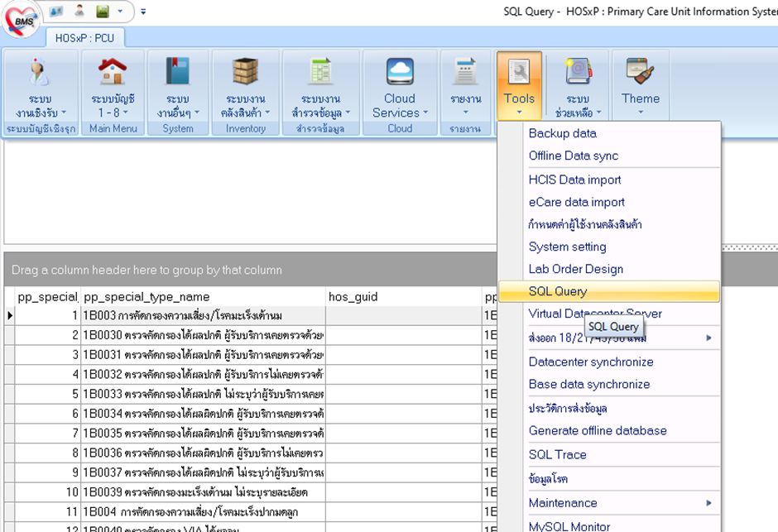778x532 pixels.
Task: Click the SQL query text editor area
Action: click(x=250, y=193)
